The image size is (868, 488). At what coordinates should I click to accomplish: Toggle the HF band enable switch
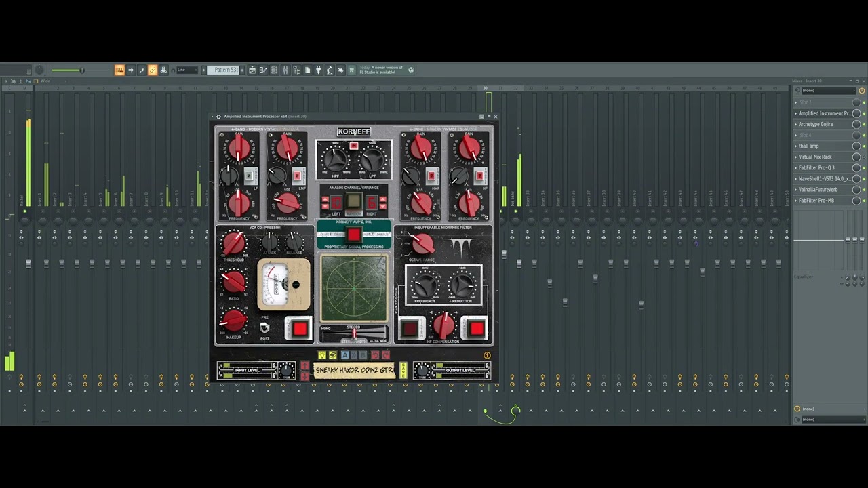(x=479, y=176)
